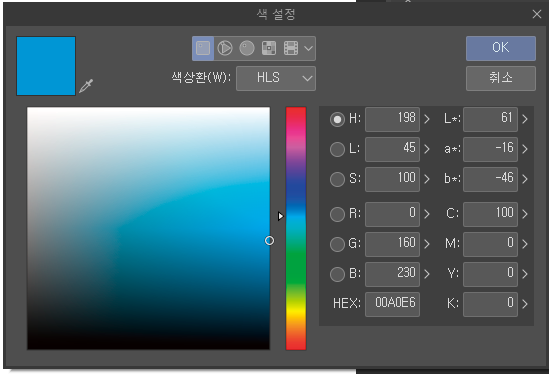549x374 pixels.
Task: Open the slider arrow next to H
Action: [x=427, y=119]
